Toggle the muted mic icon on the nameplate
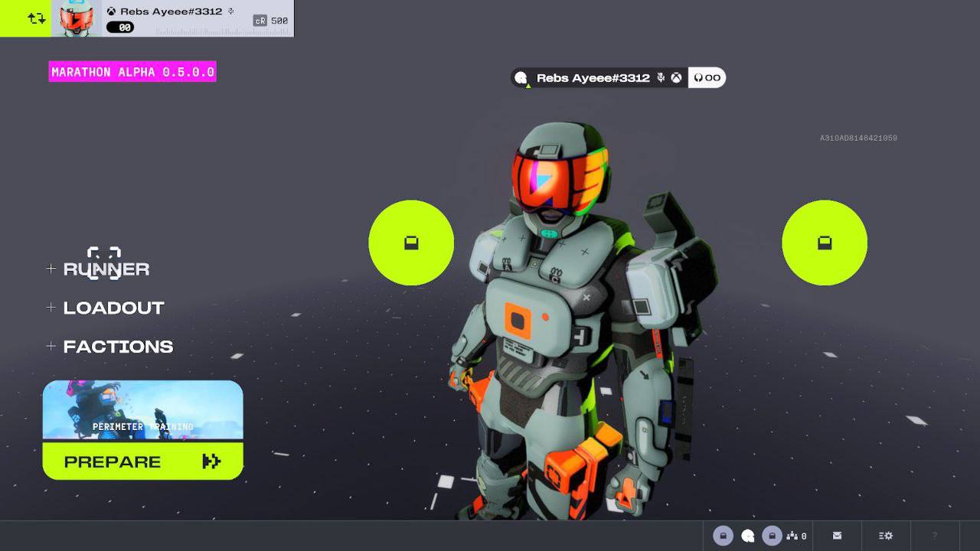This screenshot has height=551, width=980. tap(661, 78)
